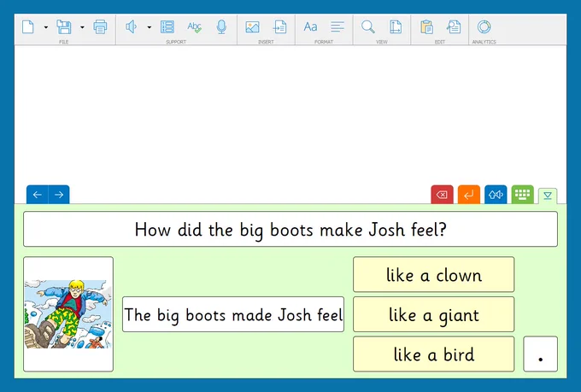Click the microphone voice recording icon

[221, 27]
